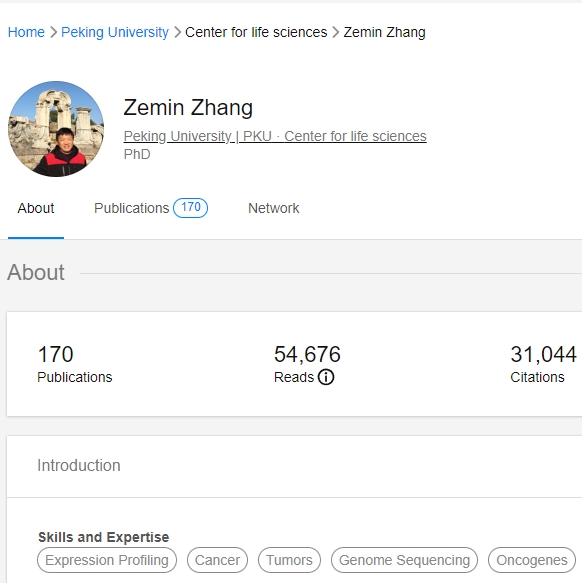
Task: Switch to the Network tab
Action: (274, 208)
